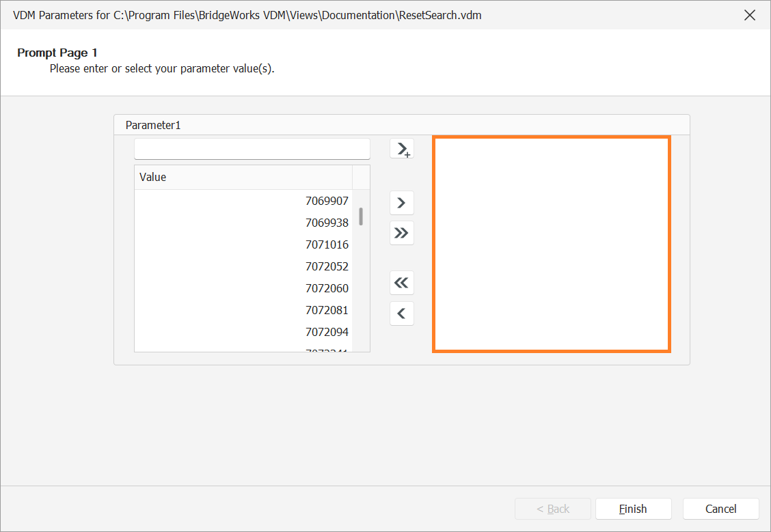Click the Value column header
Viewport: 771px width, 532px height.
(152, 177)
